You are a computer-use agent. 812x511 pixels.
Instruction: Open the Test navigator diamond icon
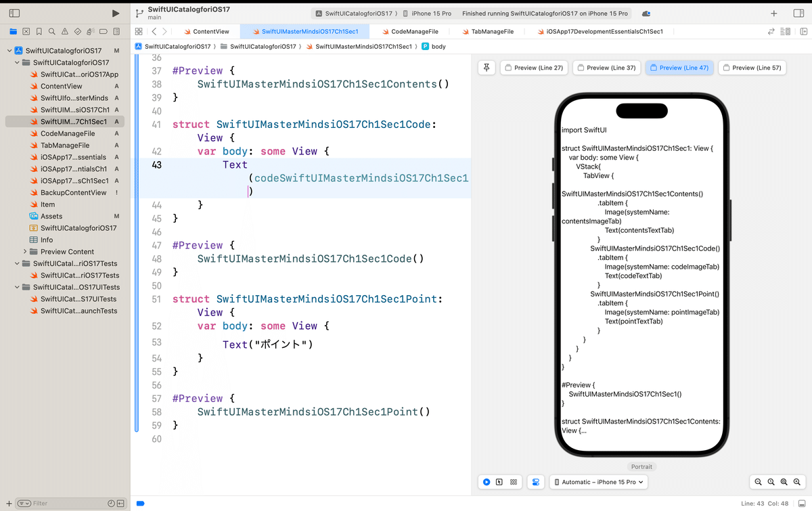(x=78, y=31)
